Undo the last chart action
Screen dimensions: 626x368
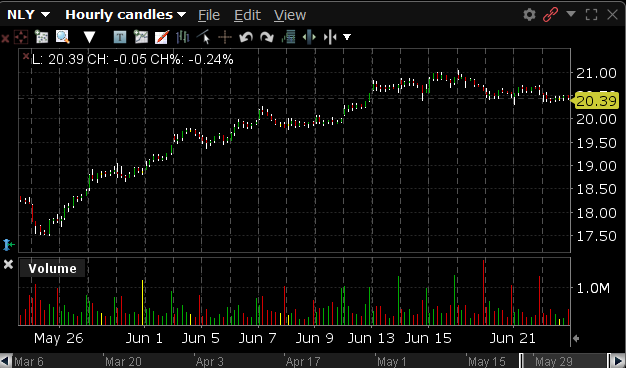pos(246,38)
